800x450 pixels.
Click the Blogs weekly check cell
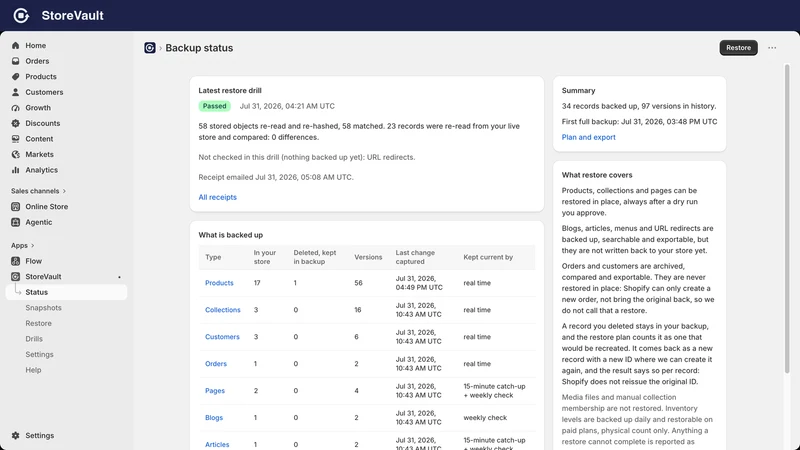click(485, 417)
